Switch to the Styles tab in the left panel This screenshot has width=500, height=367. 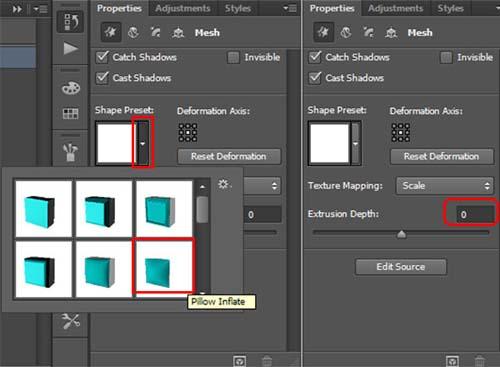(238, 8)
